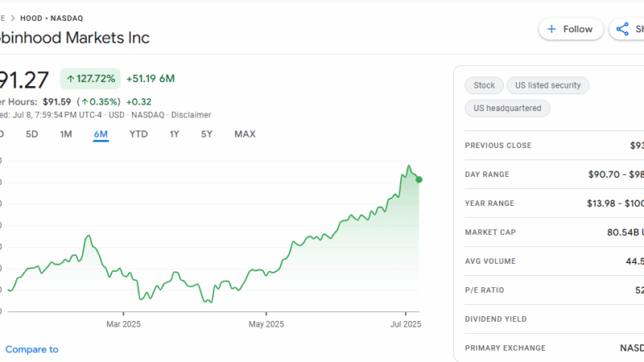Click the May 2025 axis label

click(x=266, y=324)
